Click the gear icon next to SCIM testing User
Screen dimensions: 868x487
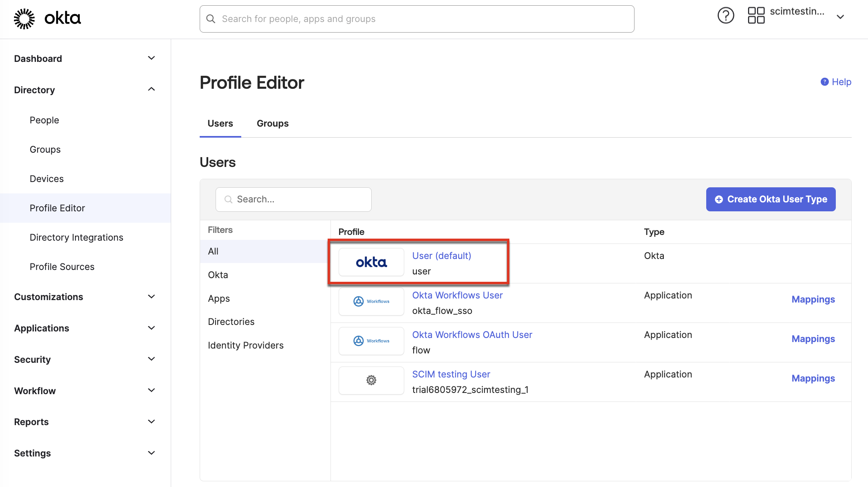(371, 380)
